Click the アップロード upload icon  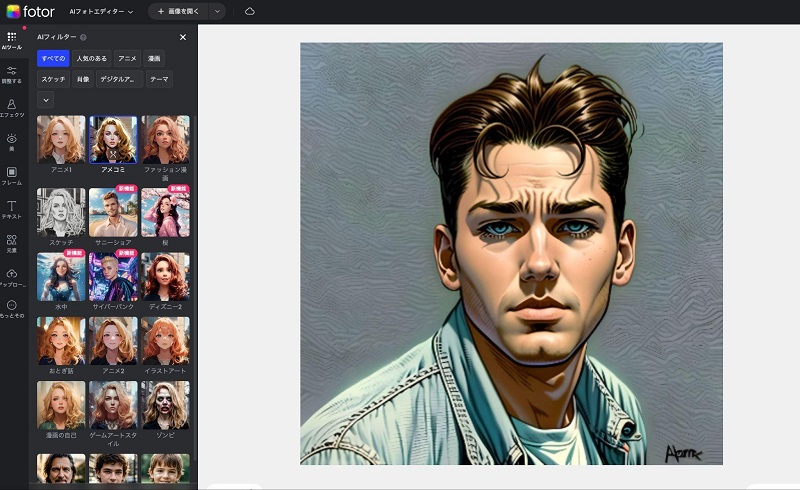(12, 277)
